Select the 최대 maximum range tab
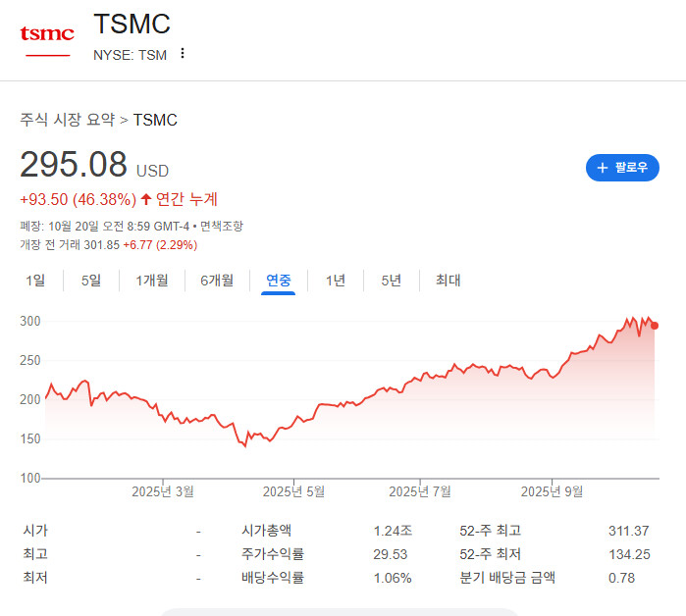The image size is (686, 616). [x=448, y=281]
